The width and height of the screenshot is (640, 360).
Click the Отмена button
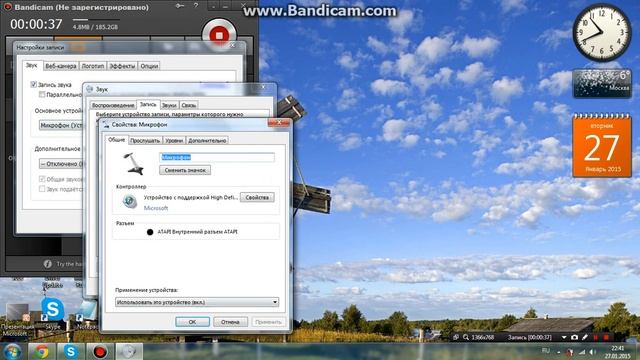click(x=230, y=322)
